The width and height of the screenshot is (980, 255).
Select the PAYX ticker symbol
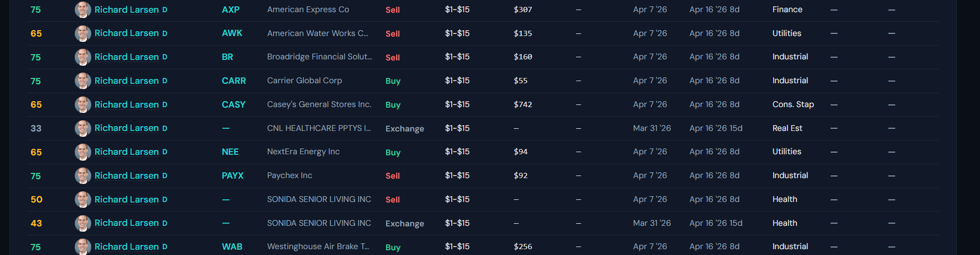[x=233, y=175]
